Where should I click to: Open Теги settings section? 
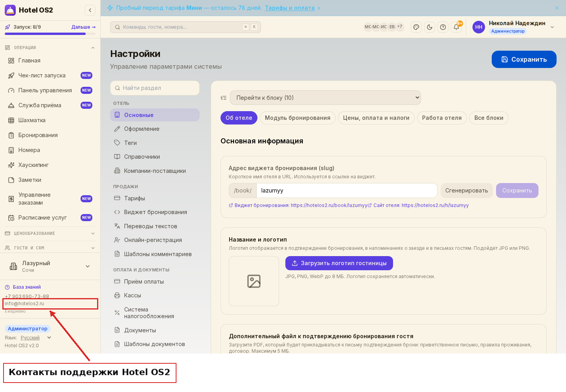click(155, 143)
